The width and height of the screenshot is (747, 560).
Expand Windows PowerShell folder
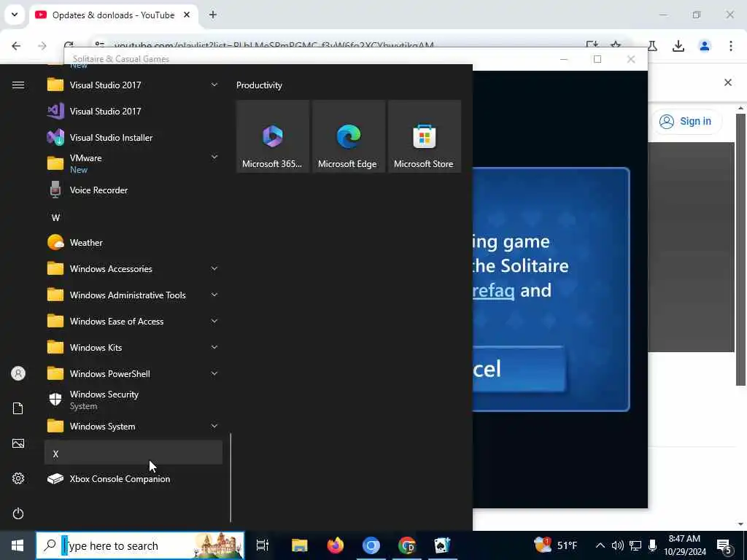click(133, 373)
